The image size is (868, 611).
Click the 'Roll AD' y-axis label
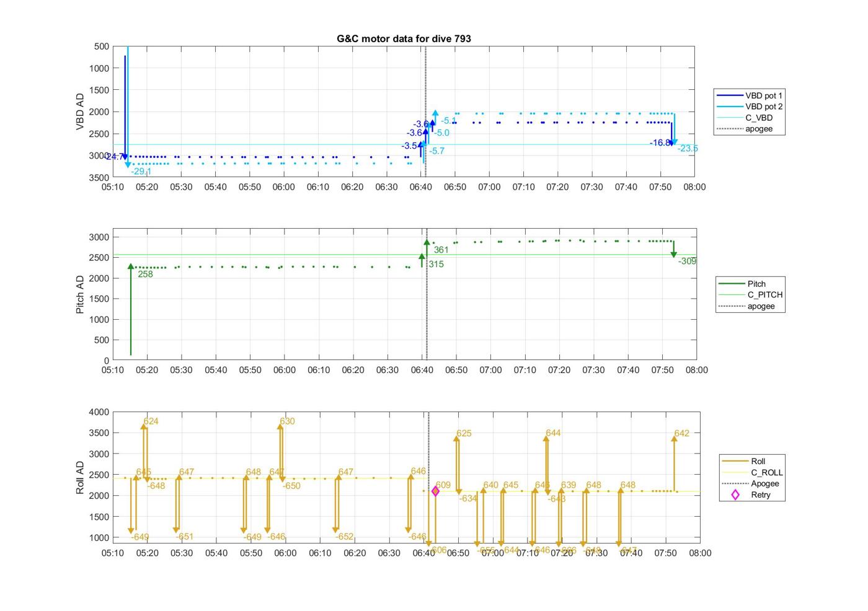80,478
